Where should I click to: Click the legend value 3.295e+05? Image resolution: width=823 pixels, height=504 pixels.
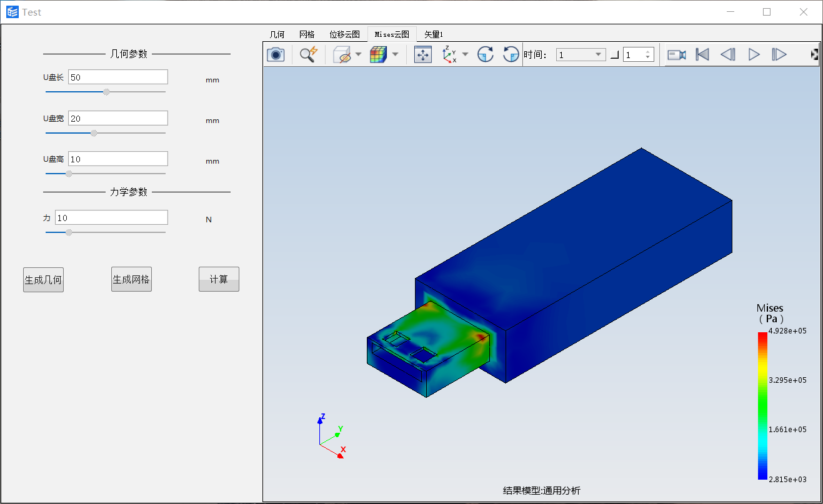[787, 380]
